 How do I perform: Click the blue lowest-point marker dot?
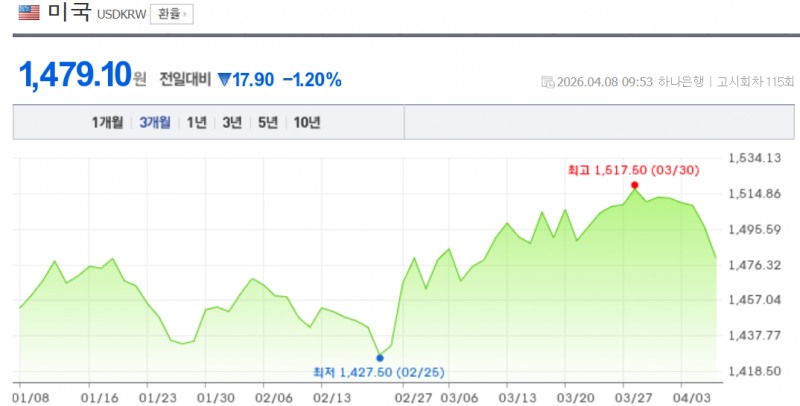[x=379, y=357]
